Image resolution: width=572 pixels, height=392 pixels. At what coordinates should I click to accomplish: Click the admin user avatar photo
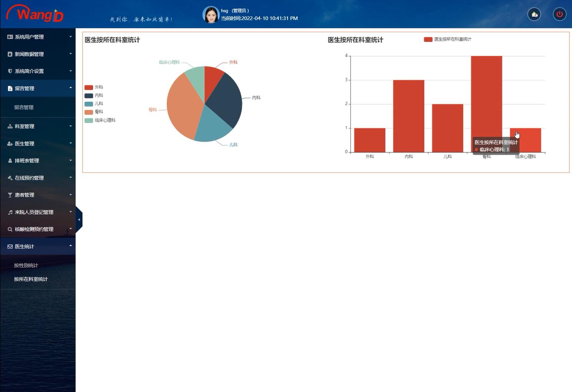click(211, 15)
